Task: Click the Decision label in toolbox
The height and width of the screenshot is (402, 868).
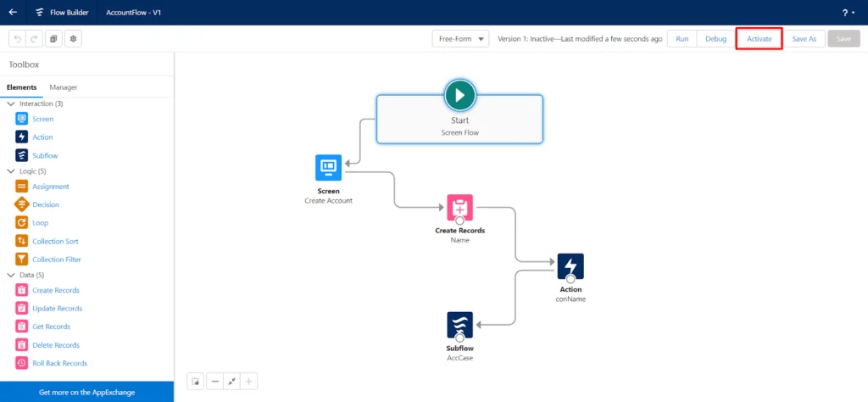Action: 46,204
